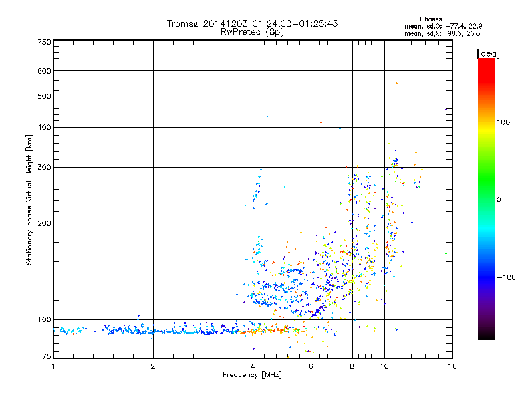This screenshot has height=399, width=532.
Task: Click the x-axis label '10'
Action: (384, 366)
